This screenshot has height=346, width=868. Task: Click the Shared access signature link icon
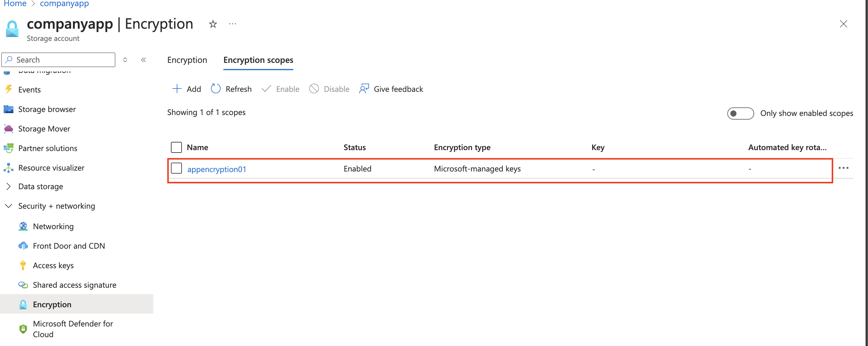[x=23, y=285]
